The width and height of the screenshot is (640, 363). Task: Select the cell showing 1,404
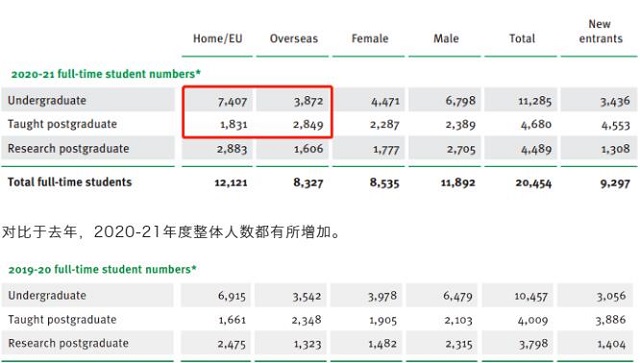tap(611, 345)
